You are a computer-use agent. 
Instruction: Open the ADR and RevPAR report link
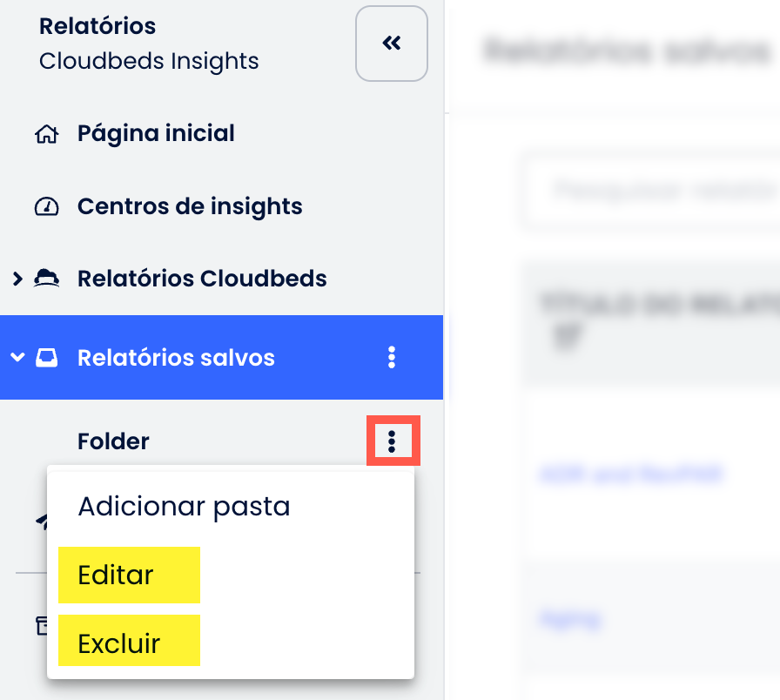tap(632, 475)
